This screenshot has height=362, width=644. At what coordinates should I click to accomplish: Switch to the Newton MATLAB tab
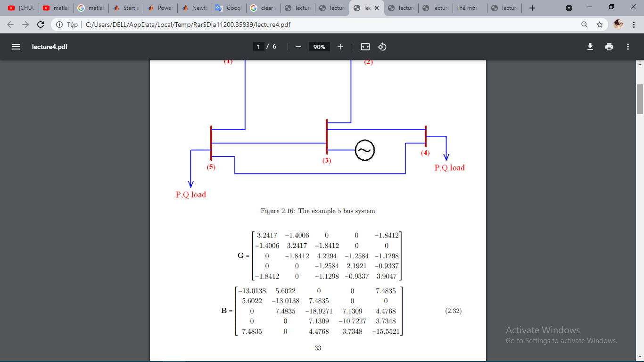pyautogui.click(x=195, y=8)
